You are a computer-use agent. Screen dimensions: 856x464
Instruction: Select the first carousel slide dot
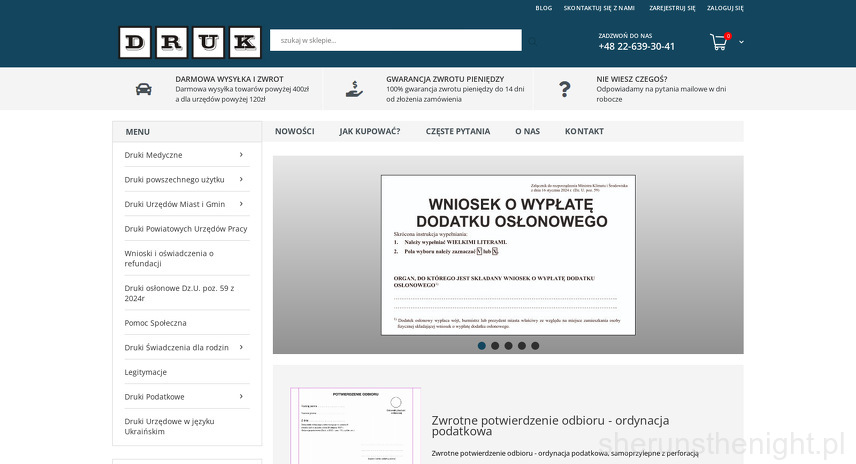[482, 346]
